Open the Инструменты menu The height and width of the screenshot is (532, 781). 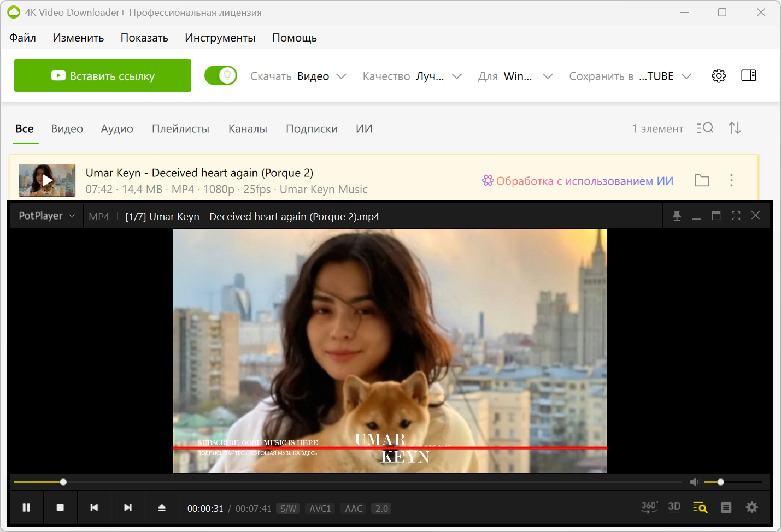point(220,38)
